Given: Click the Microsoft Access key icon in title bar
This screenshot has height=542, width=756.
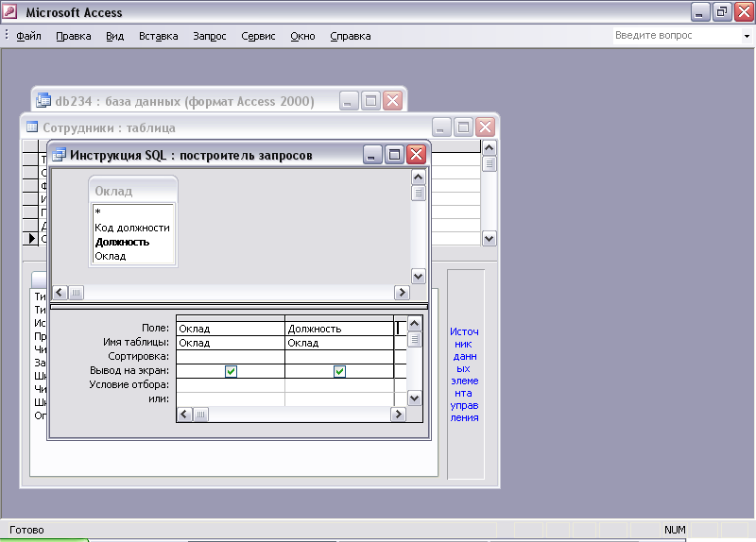Looking at the screenshot, I should tap(9, 12).
